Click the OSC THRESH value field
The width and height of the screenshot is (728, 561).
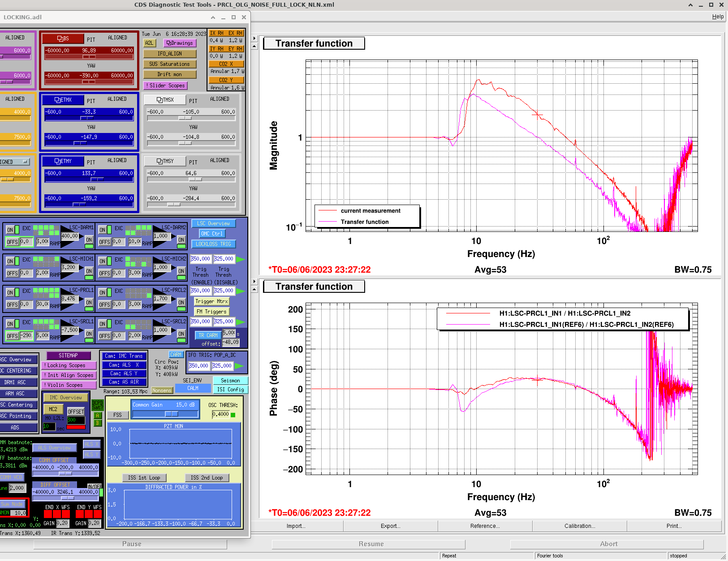click(x=220, y=414)
